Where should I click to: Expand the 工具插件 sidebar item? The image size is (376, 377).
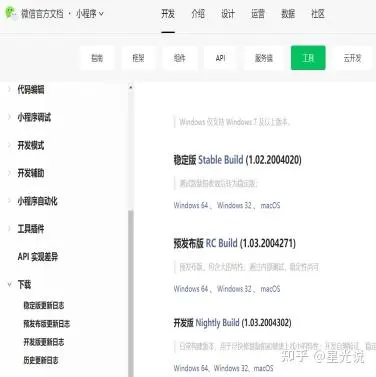coord(31,229)
